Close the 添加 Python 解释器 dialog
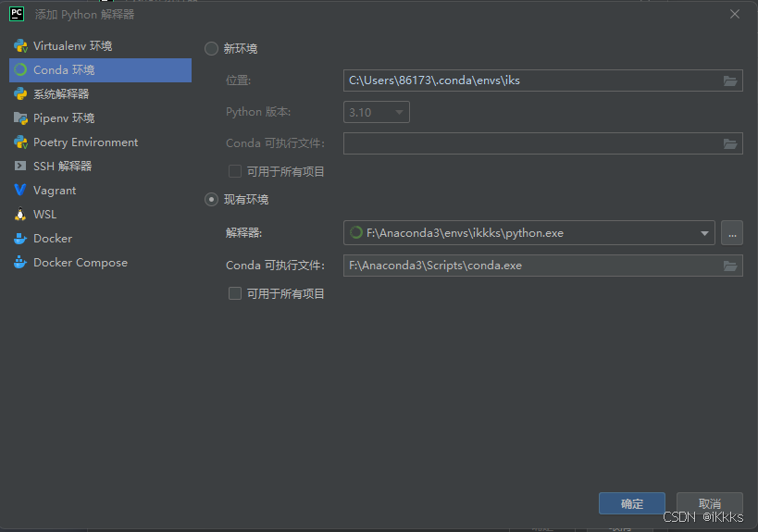758x532 pixels. tap(735, 15)
